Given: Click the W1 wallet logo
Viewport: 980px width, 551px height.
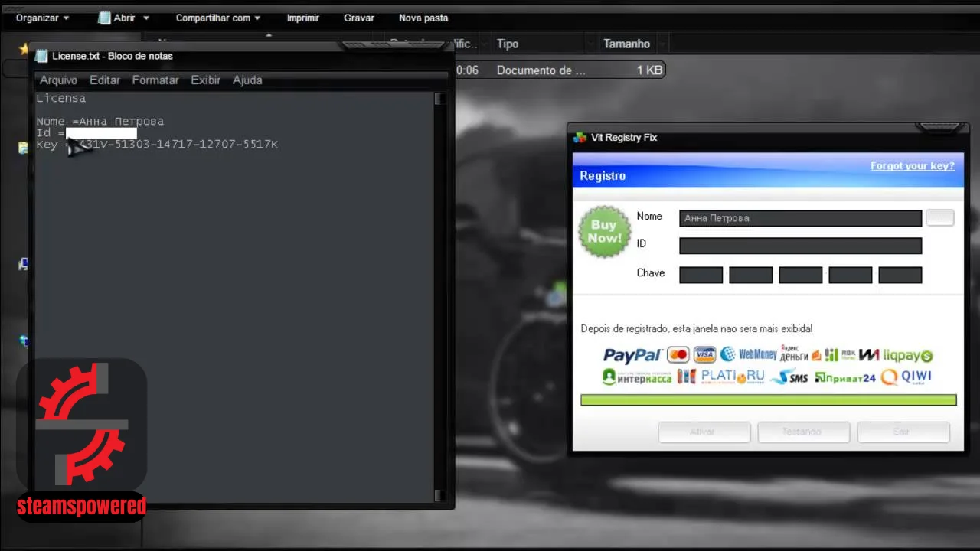Looking at the screenshot, I should (x=869, y=355).
